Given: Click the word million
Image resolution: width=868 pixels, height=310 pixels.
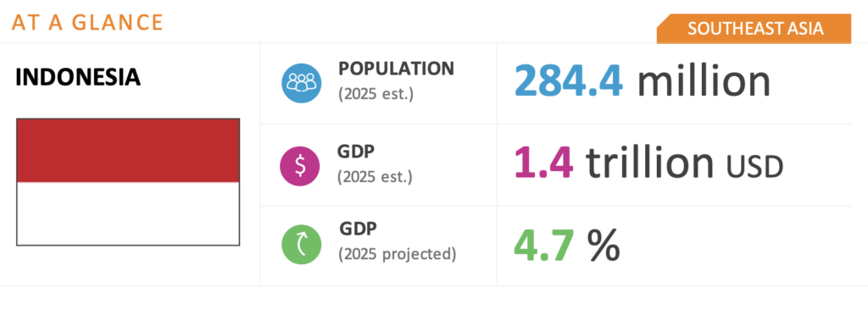Looking at the screenshot, I should click(x=704, y=80).
